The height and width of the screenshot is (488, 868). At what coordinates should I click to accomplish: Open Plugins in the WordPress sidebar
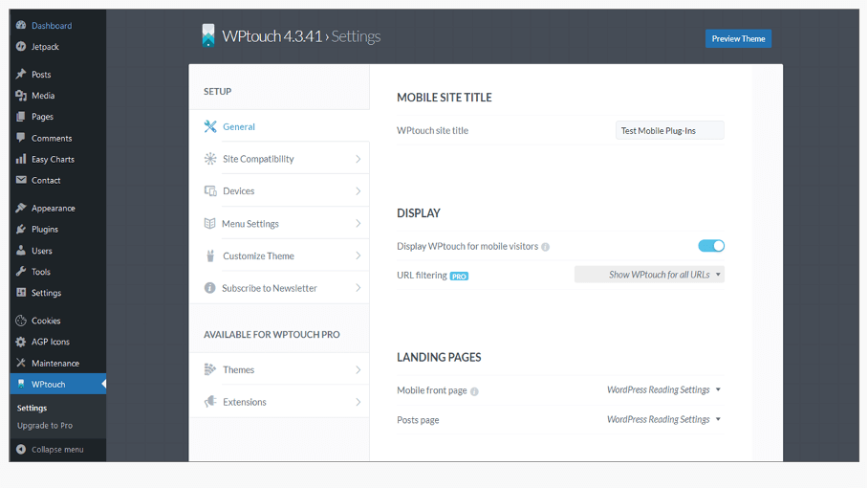pyautogui.click(x=44, y=230)
